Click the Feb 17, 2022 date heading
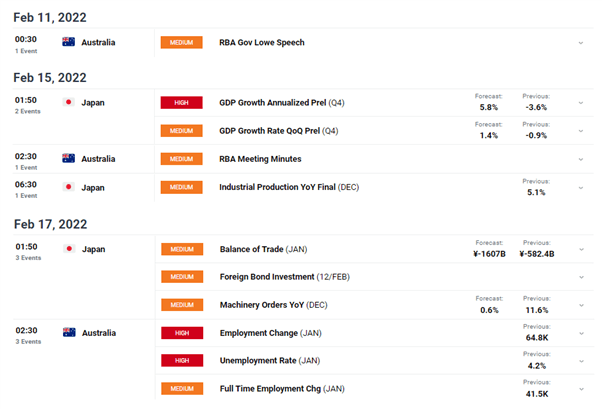 click(x=50, y=224)
